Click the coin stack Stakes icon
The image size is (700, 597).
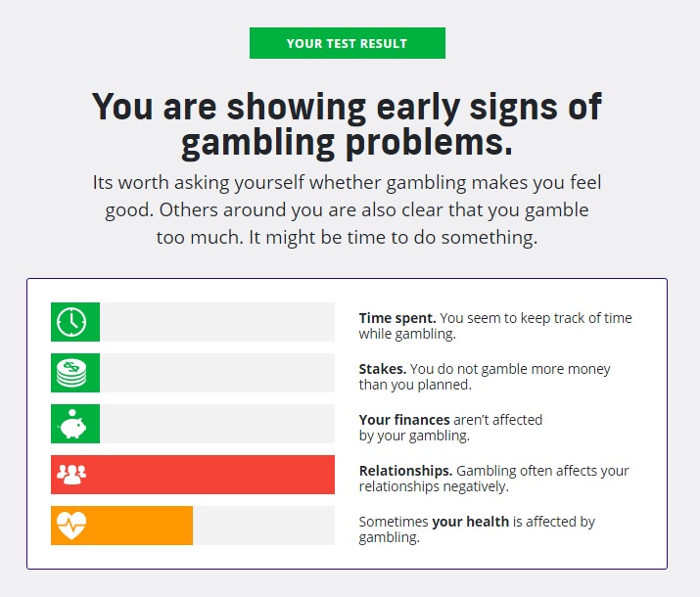(71, 373)
